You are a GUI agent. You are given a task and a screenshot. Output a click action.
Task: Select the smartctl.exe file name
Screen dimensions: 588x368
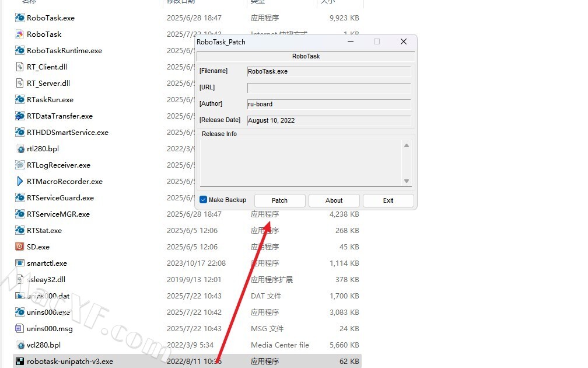point(47,263)
